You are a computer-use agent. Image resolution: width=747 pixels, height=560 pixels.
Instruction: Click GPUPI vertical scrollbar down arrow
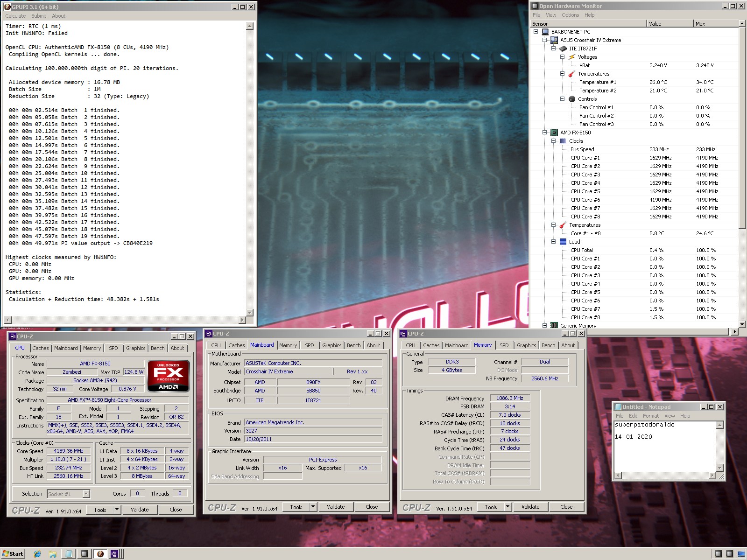coord(249,312)
